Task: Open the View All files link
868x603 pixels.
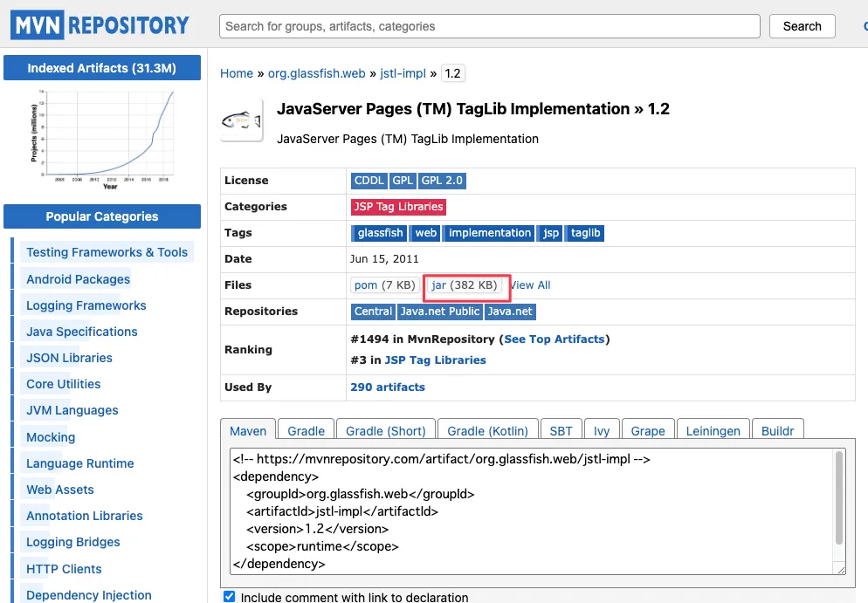Action: pos(530,285)
